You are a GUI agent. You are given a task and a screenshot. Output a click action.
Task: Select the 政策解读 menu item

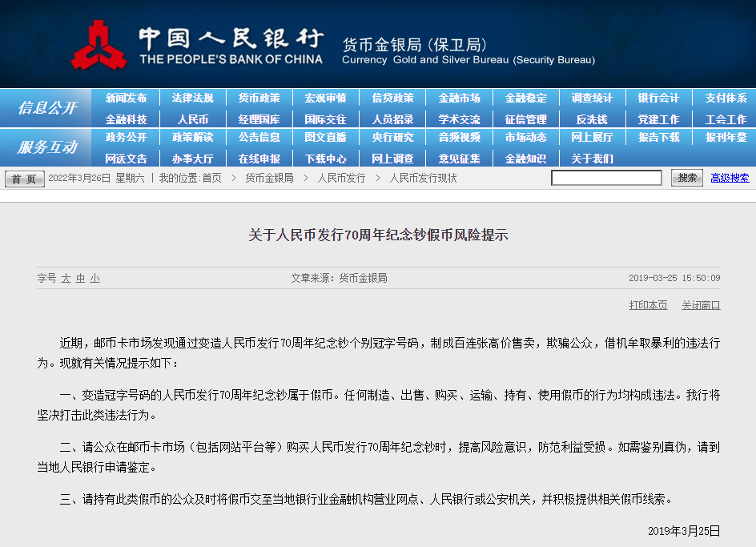[x=192, y=137]
